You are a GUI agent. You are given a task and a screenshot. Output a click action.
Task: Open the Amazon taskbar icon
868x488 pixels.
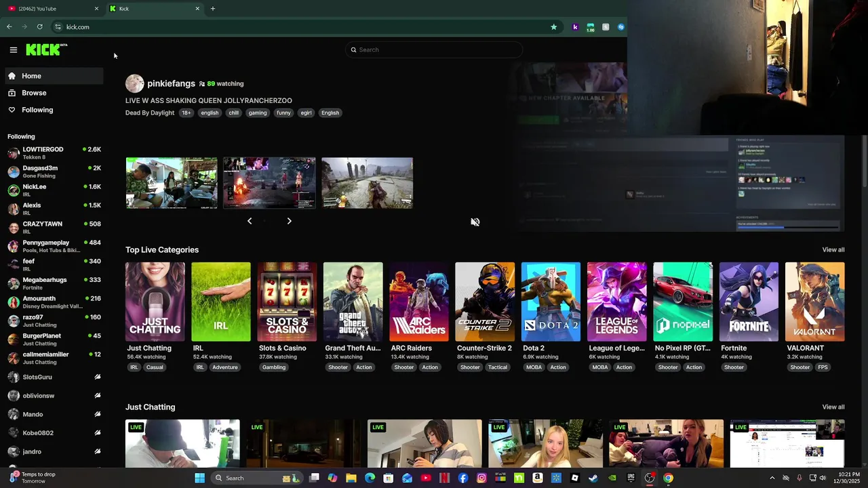(x=537, y=478)
